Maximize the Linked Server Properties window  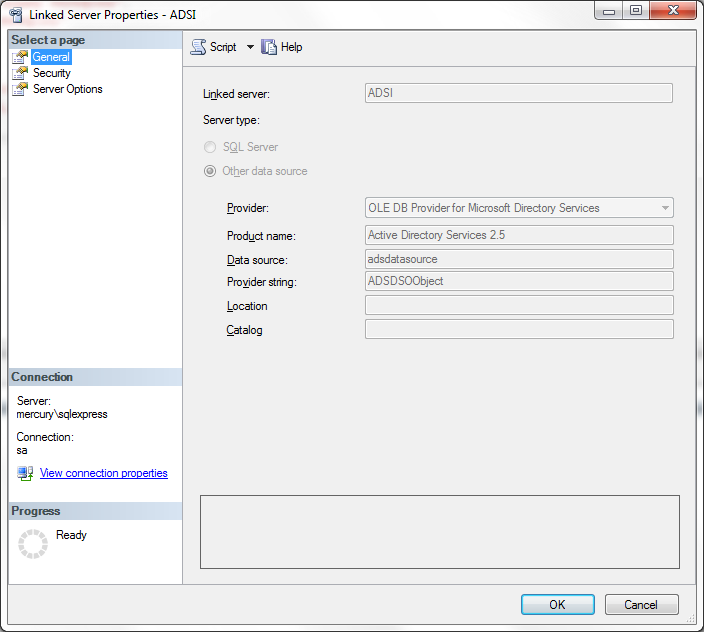[x=636, y=11]
